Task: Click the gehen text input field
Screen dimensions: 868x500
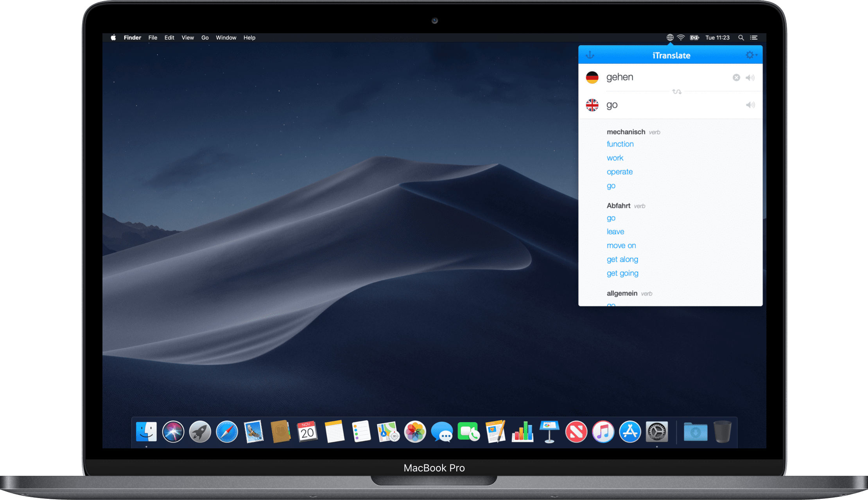Action: (665, 77)
